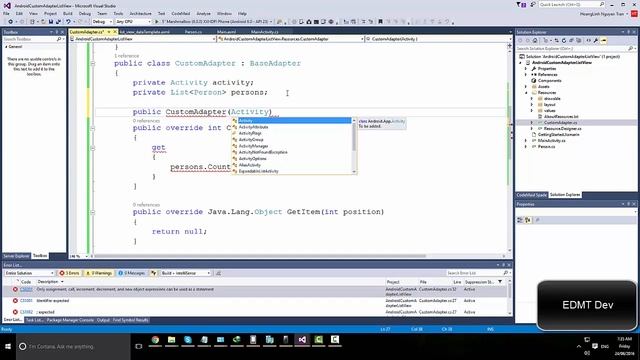Click highlighted Preview Selected Items icon
This screenshot has width=640, height=360.
click(x=604, y=40)
